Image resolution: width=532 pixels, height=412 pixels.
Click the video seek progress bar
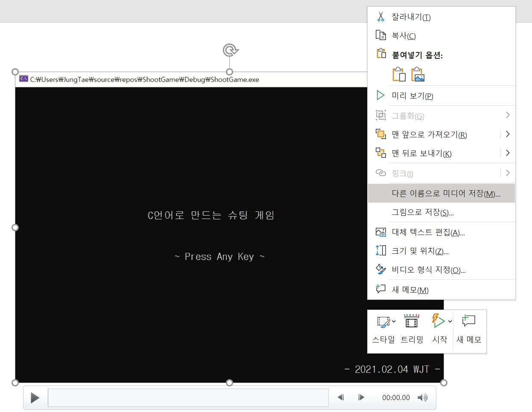[188, 397]
